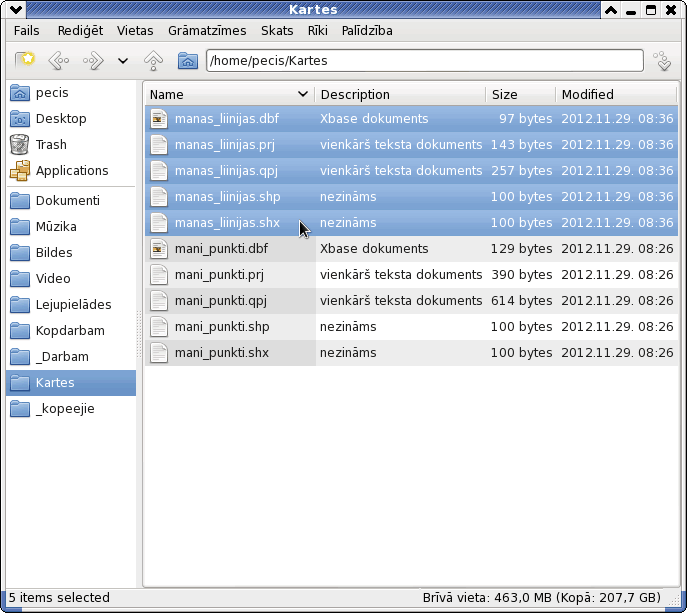
Task: Open the Rediģēt menu
Action: coord(80,31)
